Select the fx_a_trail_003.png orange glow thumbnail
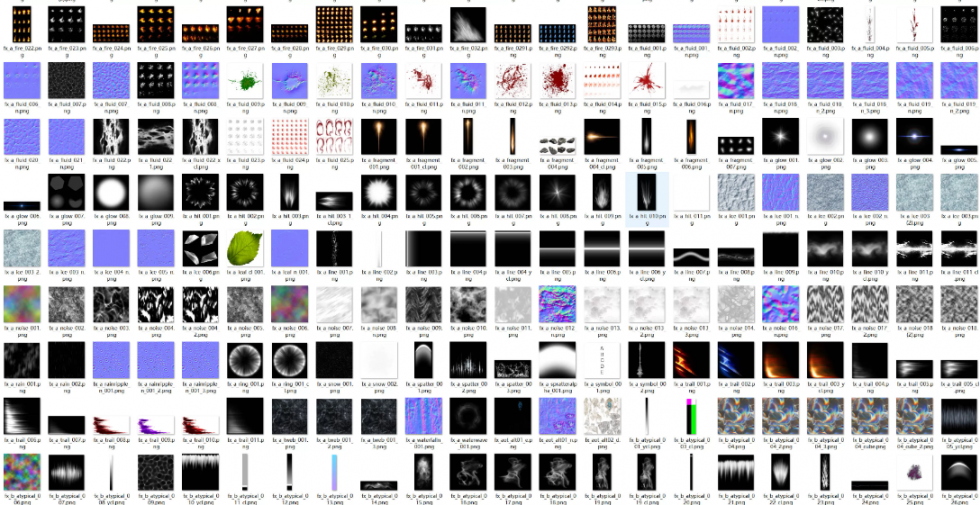Screen dimensions: 980x505 [781, 360]
